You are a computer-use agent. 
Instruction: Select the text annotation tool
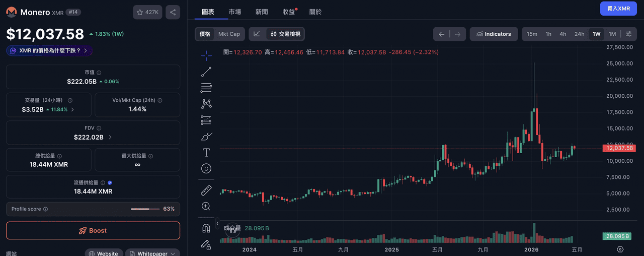[206, 152]
